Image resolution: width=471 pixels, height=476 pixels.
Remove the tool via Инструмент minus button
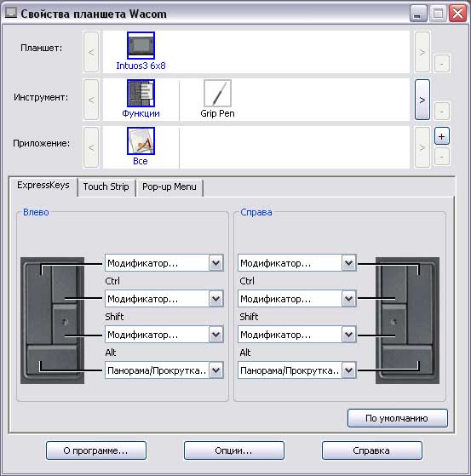pyautogui.click(x=441, y=112)
